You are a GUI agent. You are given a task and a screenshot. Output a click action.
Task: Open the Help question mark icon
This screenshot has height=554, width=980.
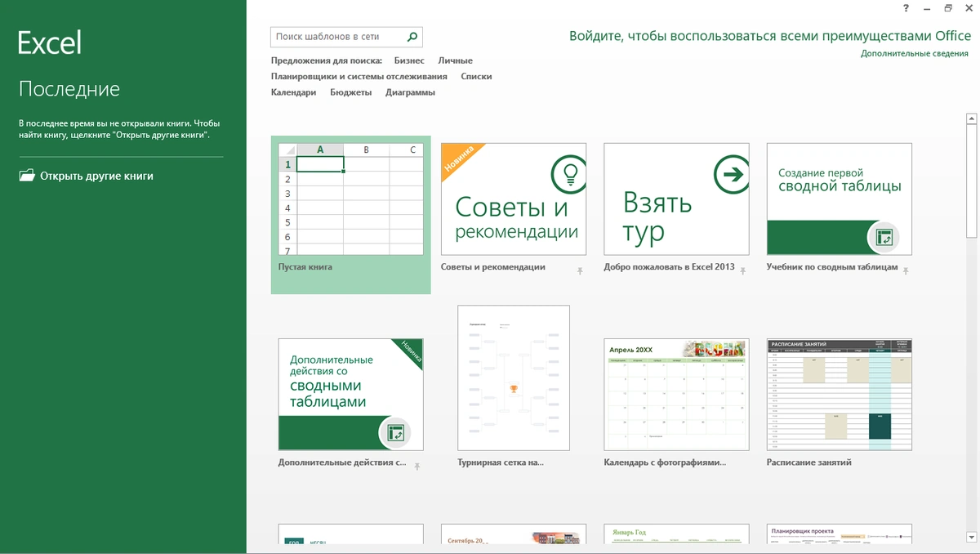tap(906, 8)
